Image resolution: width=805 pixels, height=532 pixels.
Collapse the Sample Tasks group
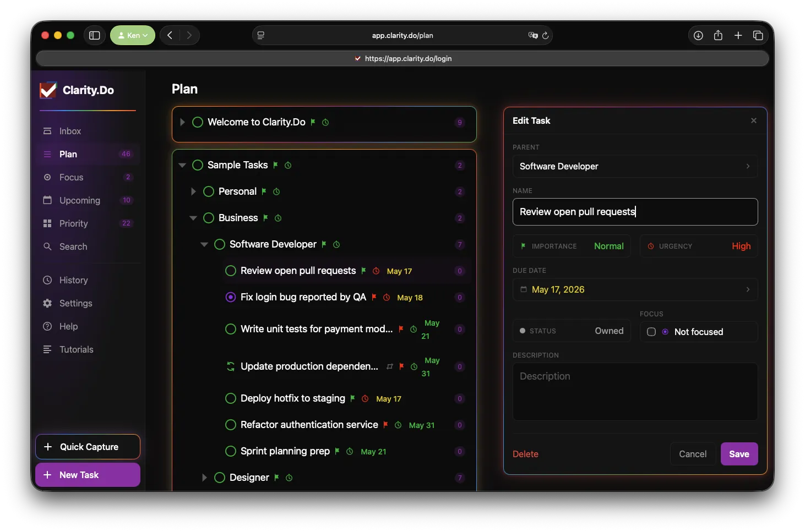point(182,165)
